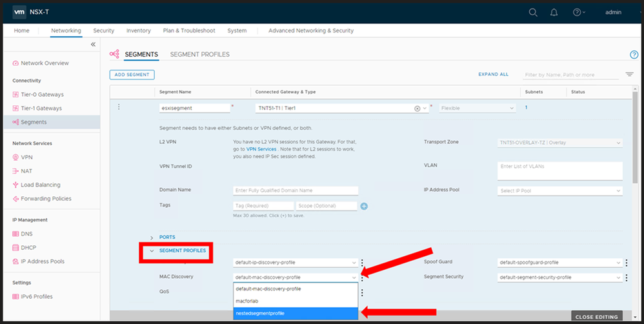Screen dimensions: 644x324
Task: Go to the Home tab
Action: click(x=21, y=30)
